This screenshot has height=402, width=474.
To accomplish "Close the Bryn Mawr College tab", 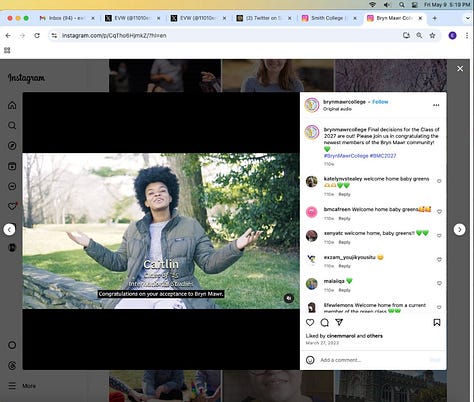I will coord(420,18).
